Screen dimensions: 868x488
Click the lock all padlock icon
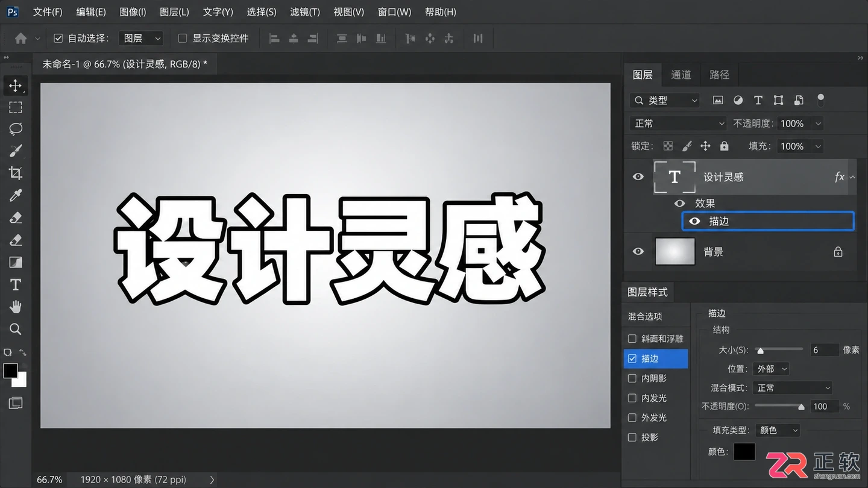click(724, 146)
